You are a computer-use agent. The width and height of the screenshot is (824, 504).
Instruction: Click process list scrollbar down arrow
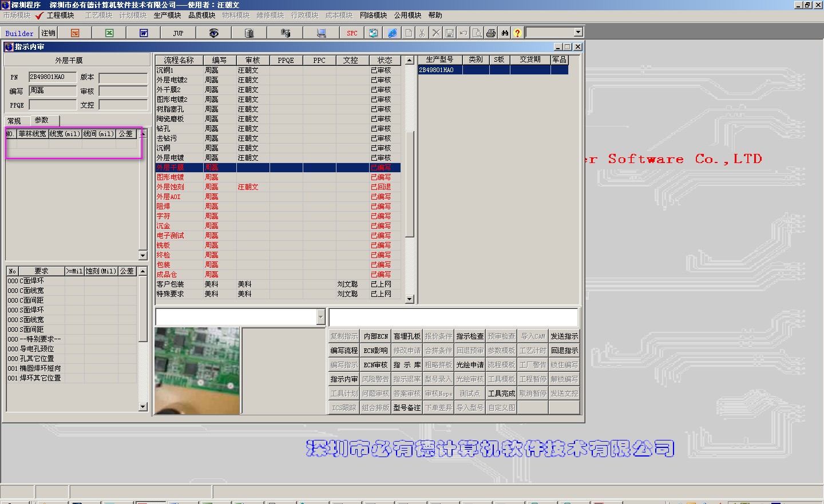[409, 299]
